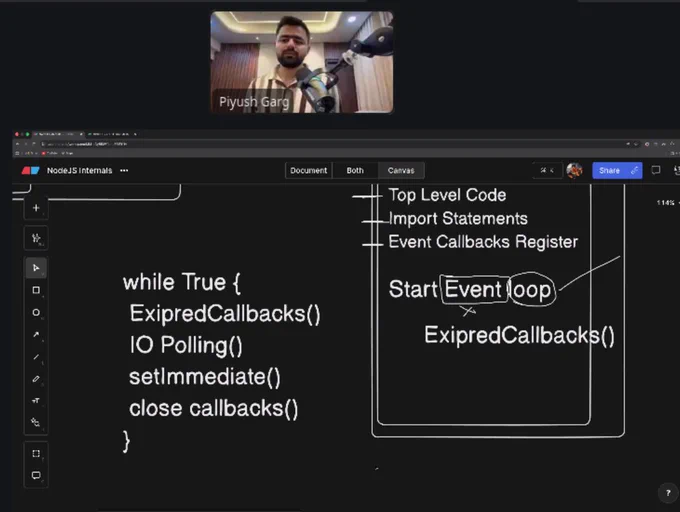Image resolution: width=680 pixels, height=512 pixels.
Task: Select the arrow tool
Action: (x=36, y=334)
